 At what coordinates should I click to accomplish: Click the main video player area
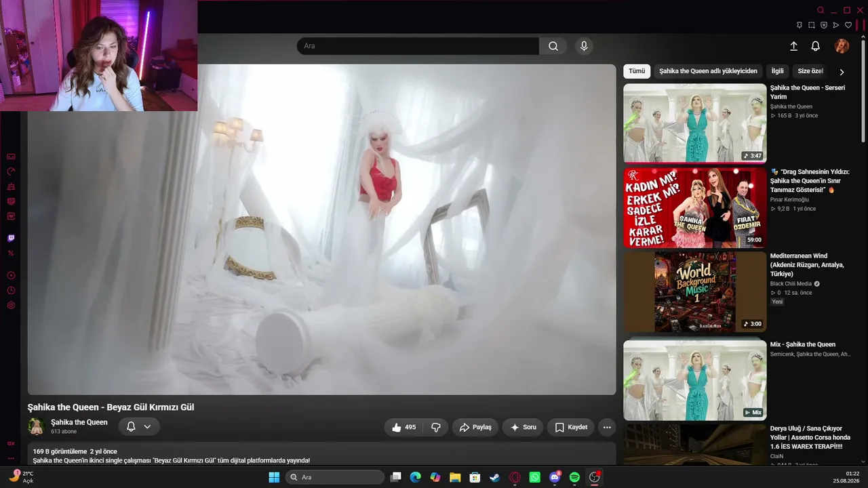[x=321, y=229]
